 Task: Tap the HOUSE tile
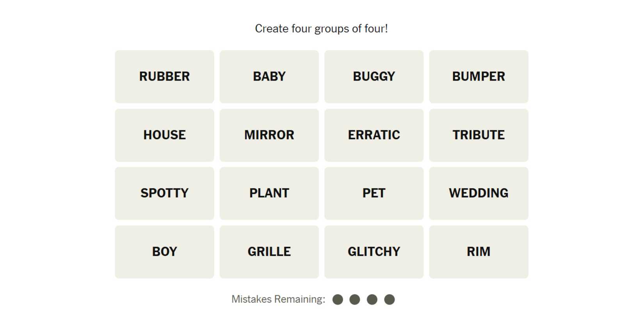[x=164, y=135]
